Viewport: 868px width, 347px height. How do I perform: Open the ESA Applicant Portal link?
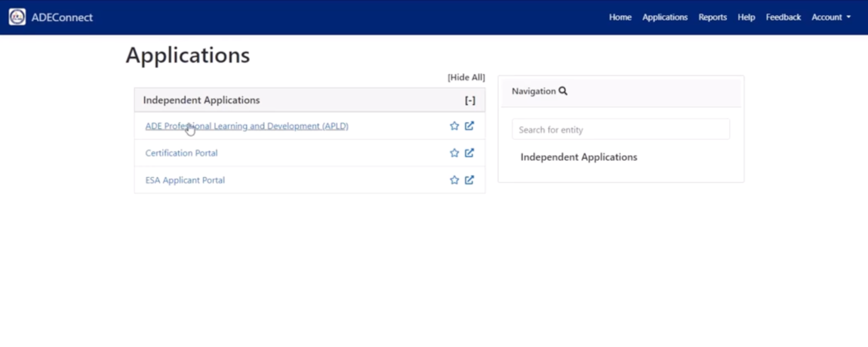tap(185, 180)
